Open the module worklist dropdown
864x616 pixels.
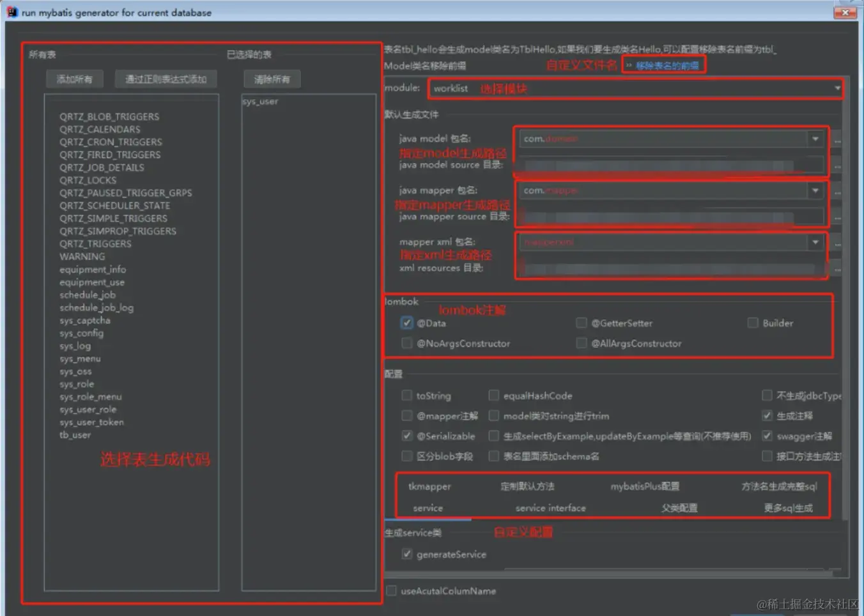click(x=636, y=88)
